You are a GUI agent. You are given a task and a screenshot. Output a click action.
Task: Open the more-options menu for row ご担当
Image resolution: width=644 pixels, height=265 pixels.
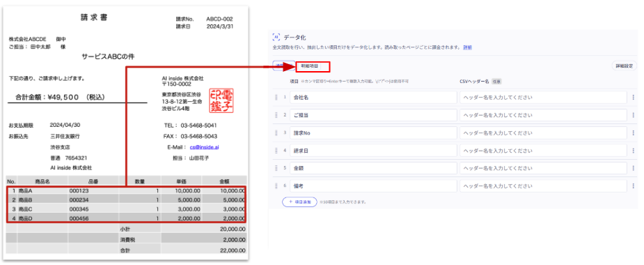tap(633, 115)
